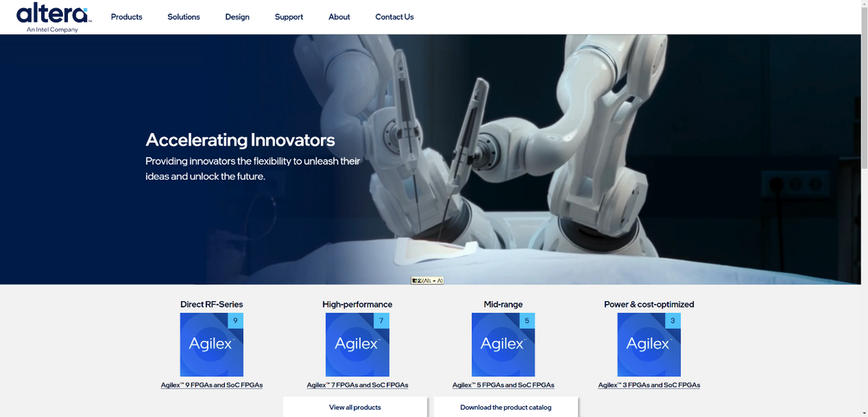Screen dimensions: 868x417
Task: Click the High-performance heading
Action: coord(357,304)
